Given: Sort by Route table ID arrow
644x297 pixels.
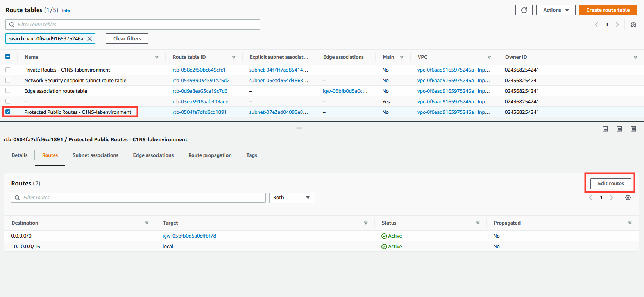Looking at the screenshot, I should (x=234, y=57).
